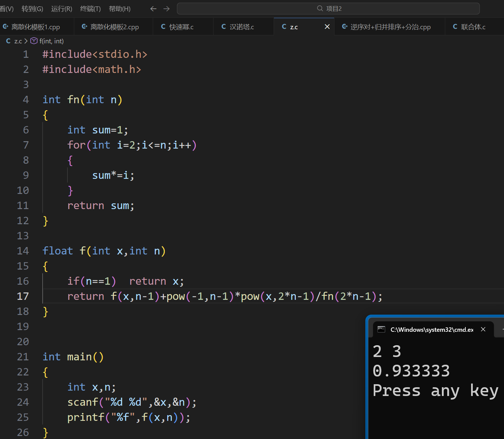Screen dimensions: 504x439
Task: Open the 联合体.c tab
Action: [474, 27]
